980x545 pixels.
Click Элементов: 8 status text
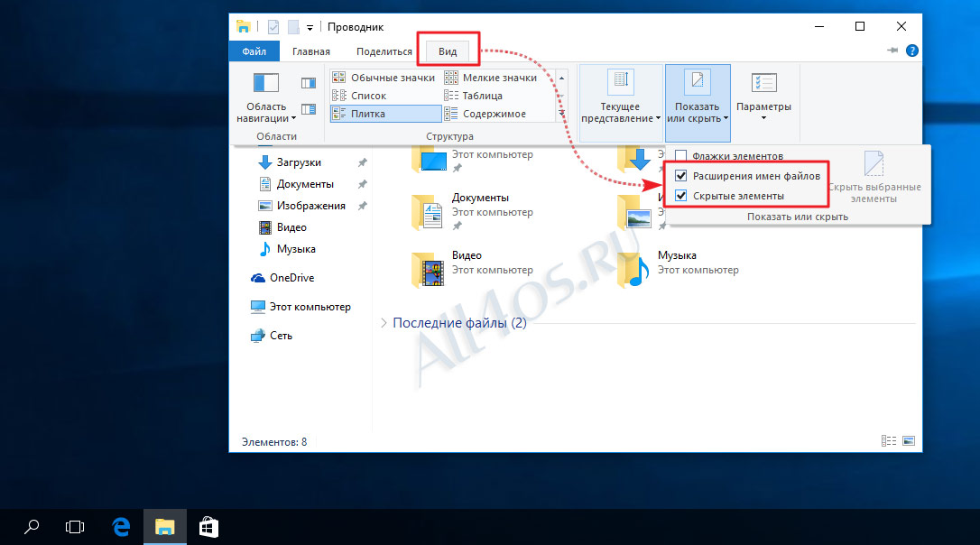(274, 442)
